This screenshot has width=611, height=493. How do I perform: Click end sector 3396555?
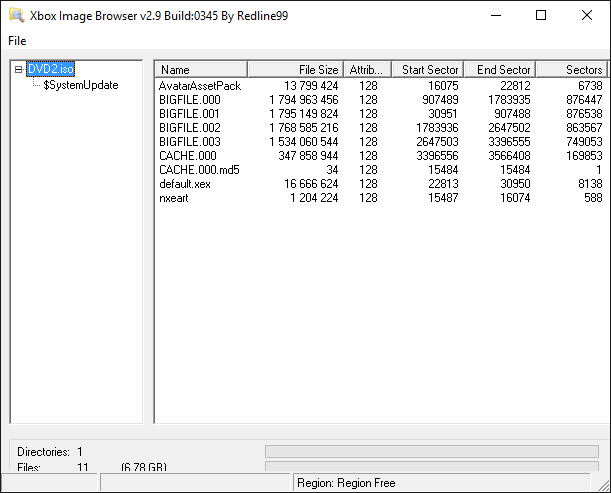pos(509,141)
